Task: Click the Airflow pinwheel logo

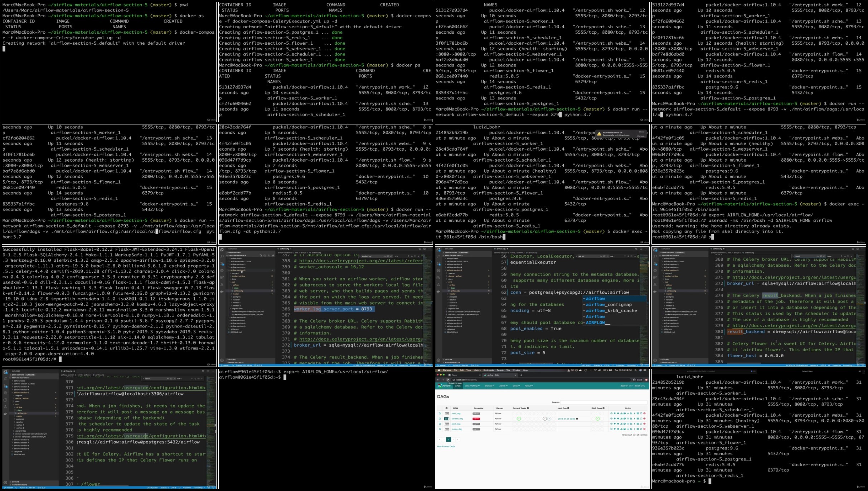Action: [439, 386]
